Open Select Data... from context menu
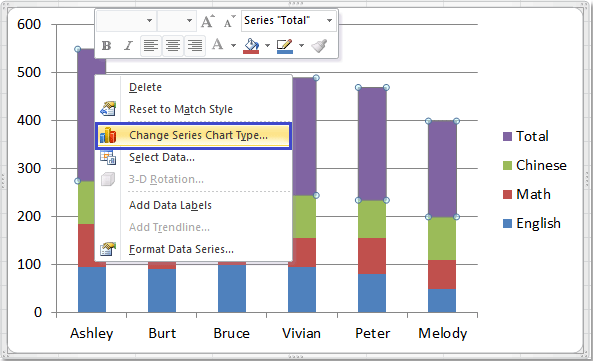 pyautogui.click(x=194, y=157)
